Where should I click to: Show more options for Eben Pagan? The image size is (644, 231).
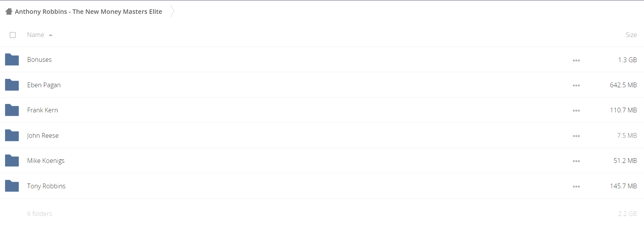coord(576,85)
